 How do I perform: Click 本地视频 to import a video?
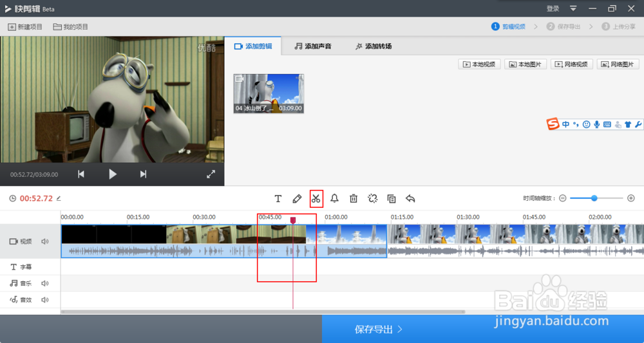479,64
